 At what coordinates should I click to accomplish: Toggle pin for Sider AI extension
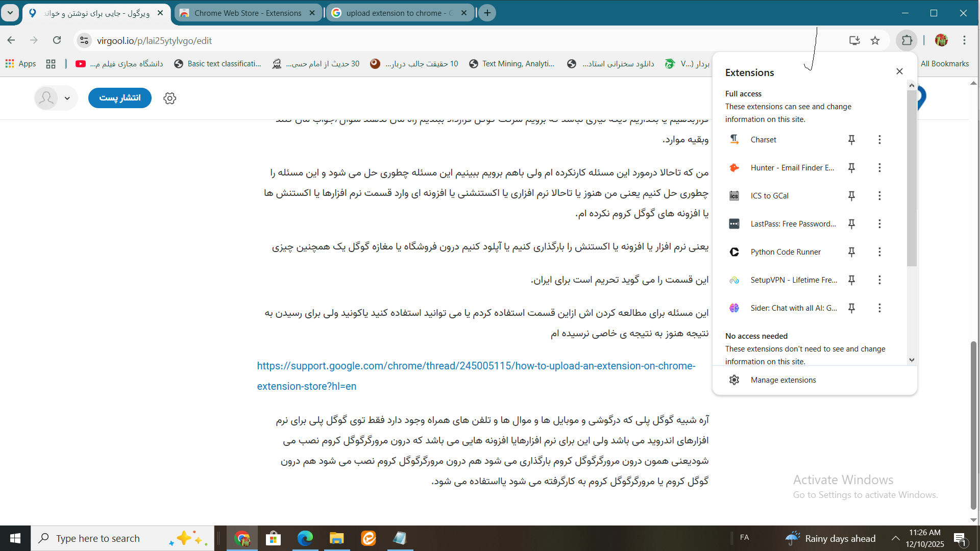pos(851,308)
